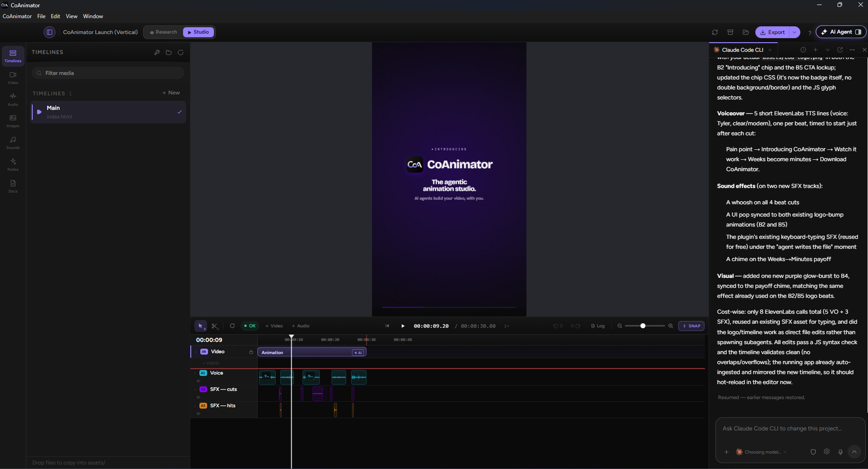
Task: Toggle the left sidebar panel button
Action: [x=50, y=32]
